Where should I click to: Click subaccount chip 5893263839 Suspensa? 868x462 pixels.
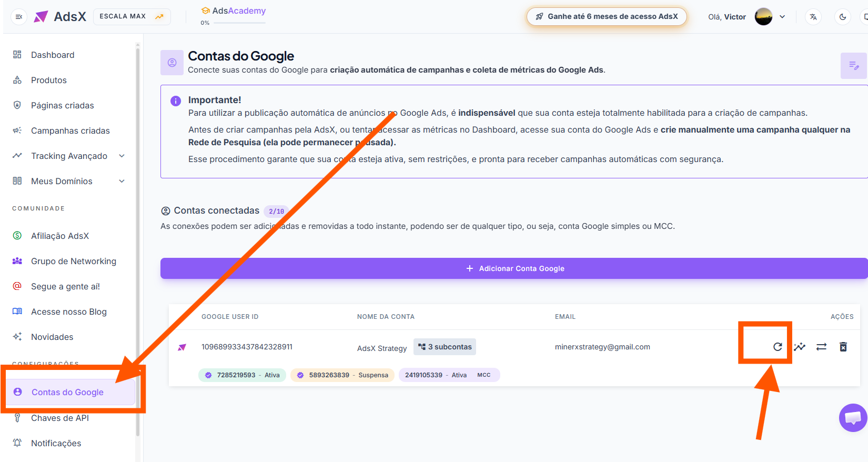pyautogui.click(x=342, y=375)
